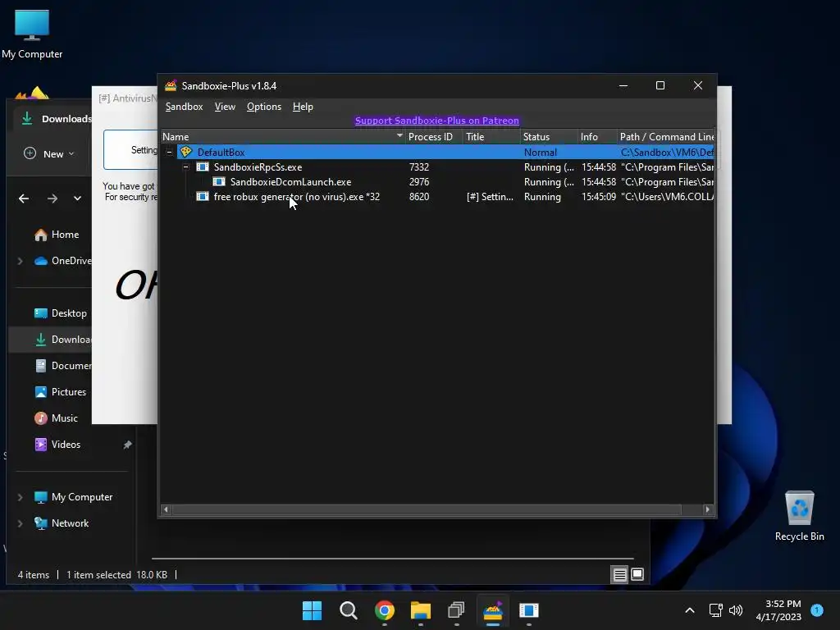Open Documents in File Explorer sidebar
840x630 pixels.
[x=62, y=366]
